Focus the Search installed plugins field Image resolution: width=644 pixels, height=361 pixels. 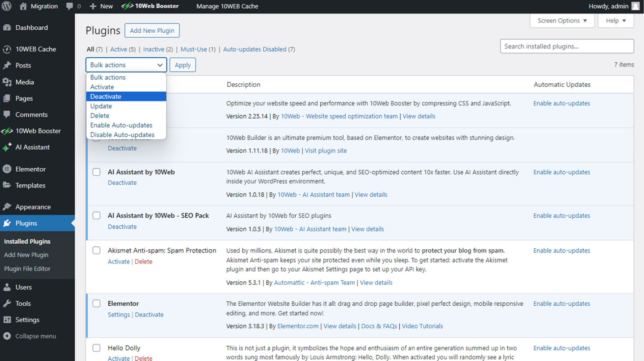(566, 46)
